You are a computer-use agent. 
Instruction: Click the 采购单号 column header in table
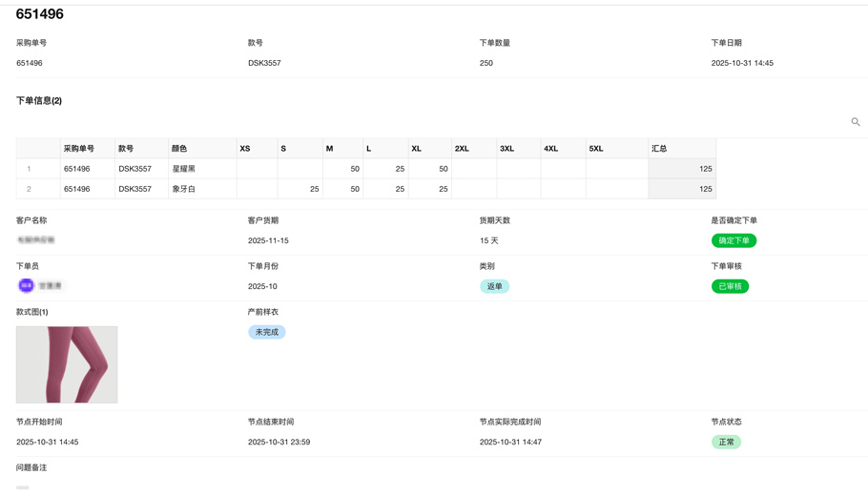(79, 149)
